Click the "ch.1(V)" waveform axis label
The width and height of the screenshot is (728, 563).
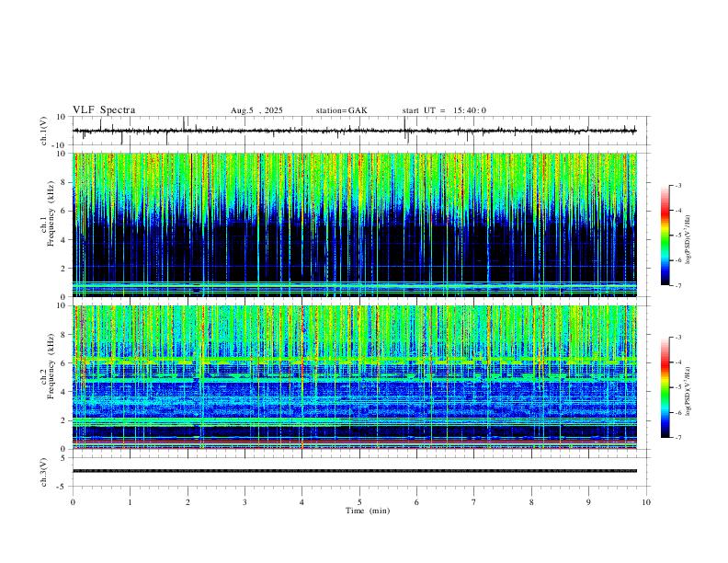coord(44,131)
